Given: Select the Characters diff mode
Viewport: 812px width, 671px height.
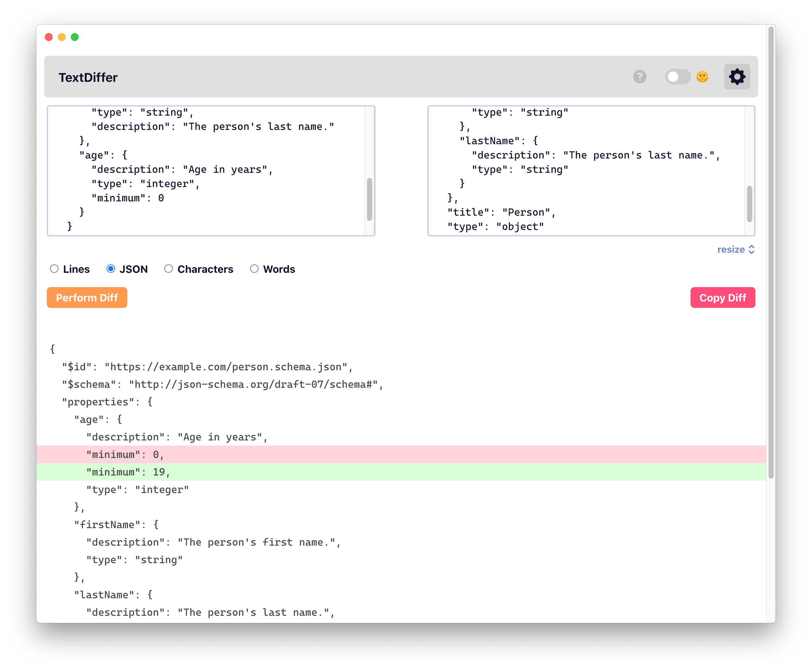Looking at the screenshot, I should (x=169, y=269).
